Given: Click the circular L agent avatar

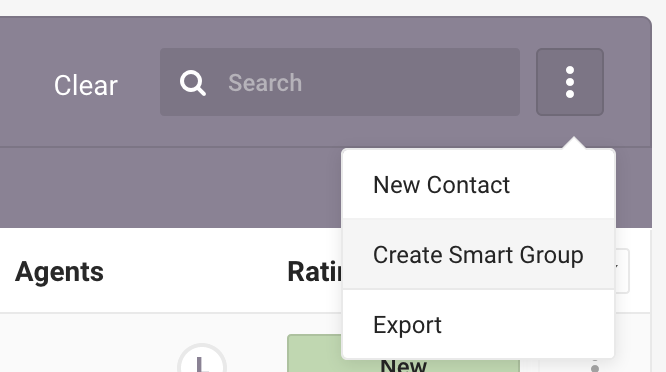Looking at the screenshot, I should point(202,359).
